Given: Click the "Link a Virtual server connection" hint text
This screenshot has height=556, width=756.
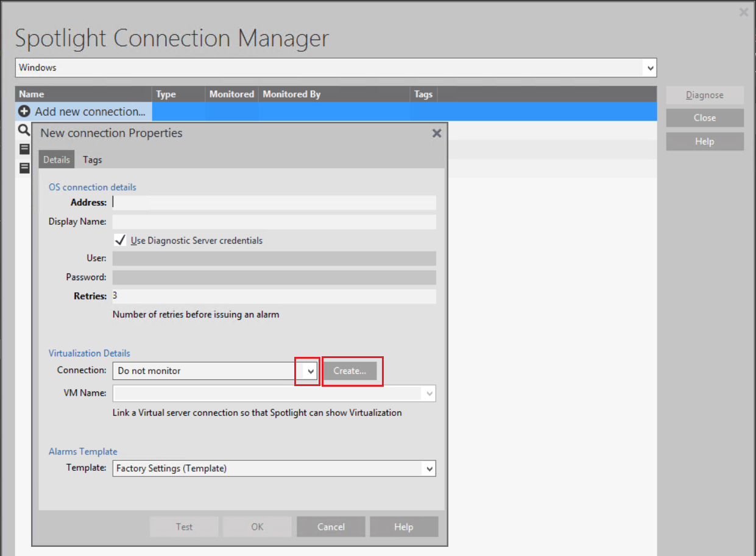Looking at the screenshot, I should 257,412.
